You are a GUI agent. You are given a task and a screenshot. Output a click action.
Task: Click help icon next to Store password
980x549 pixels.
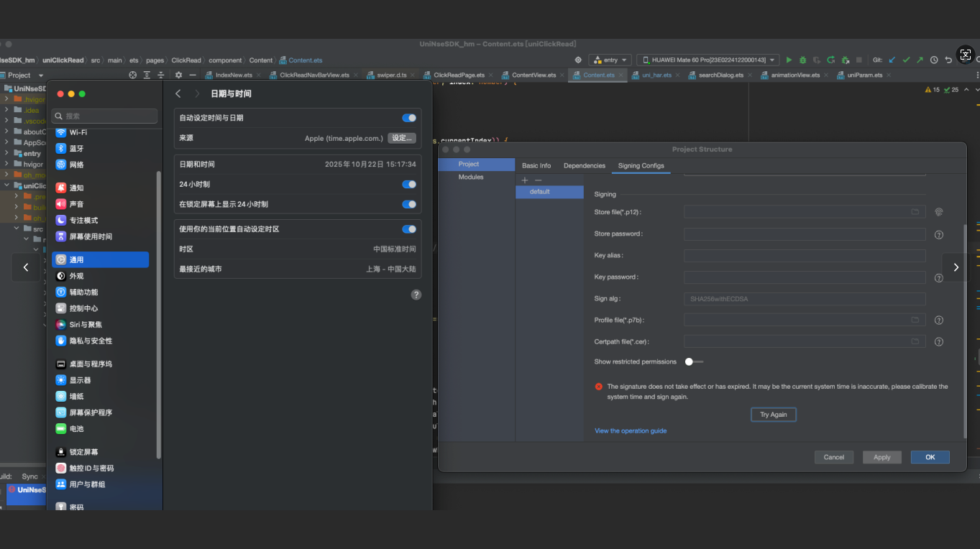tap(938, 235)
